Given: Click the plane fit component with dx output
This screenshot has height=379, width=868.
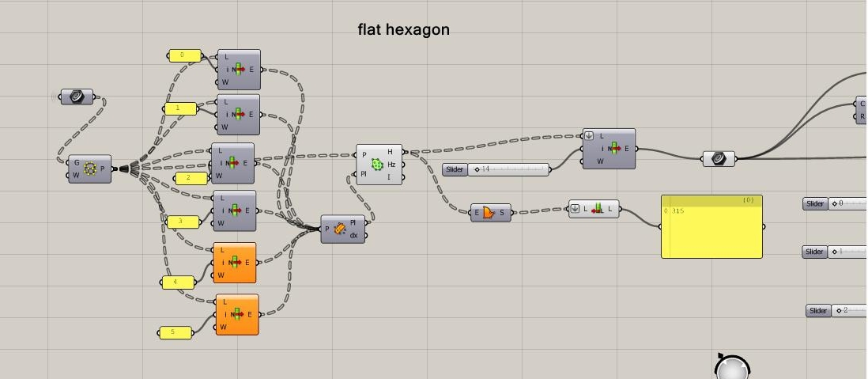Looking at the screenshot, I should tap(341, 229).
